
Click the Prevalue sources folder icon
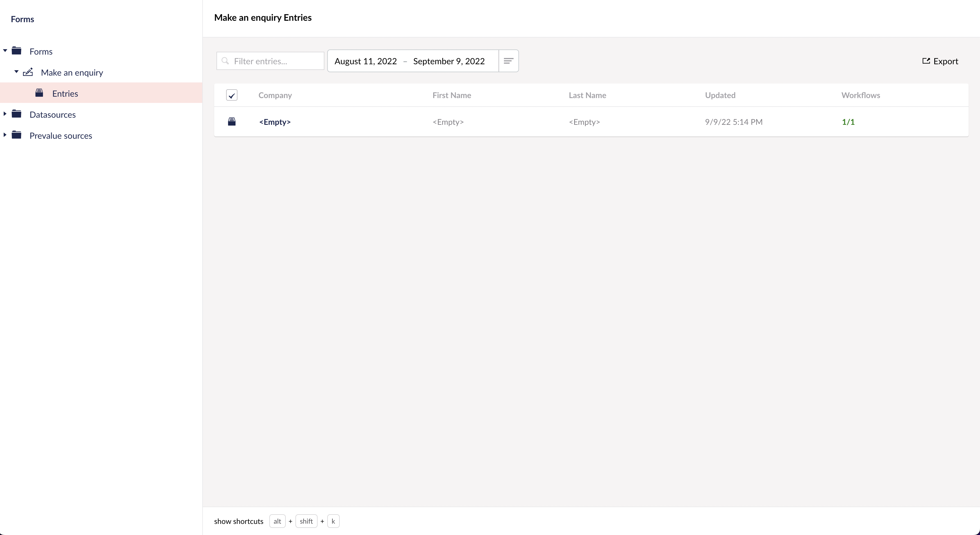(16, 135)
